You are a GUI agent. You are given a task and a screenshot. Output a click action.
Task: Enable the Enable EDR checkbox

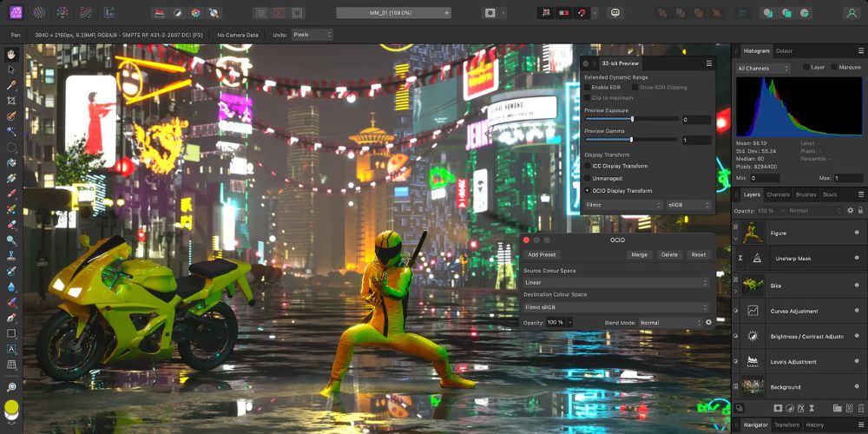[x=588, y=88]
